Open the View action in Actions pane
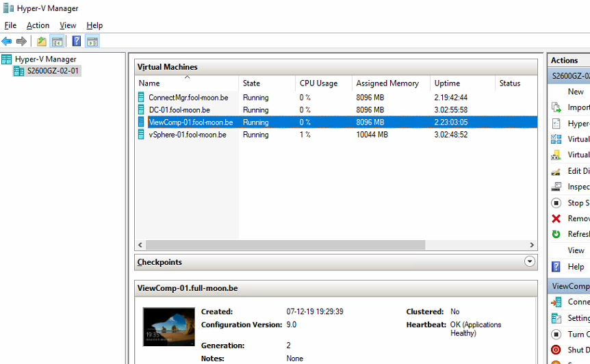Viewport: 590px width, 364px height. coord(576,250)
